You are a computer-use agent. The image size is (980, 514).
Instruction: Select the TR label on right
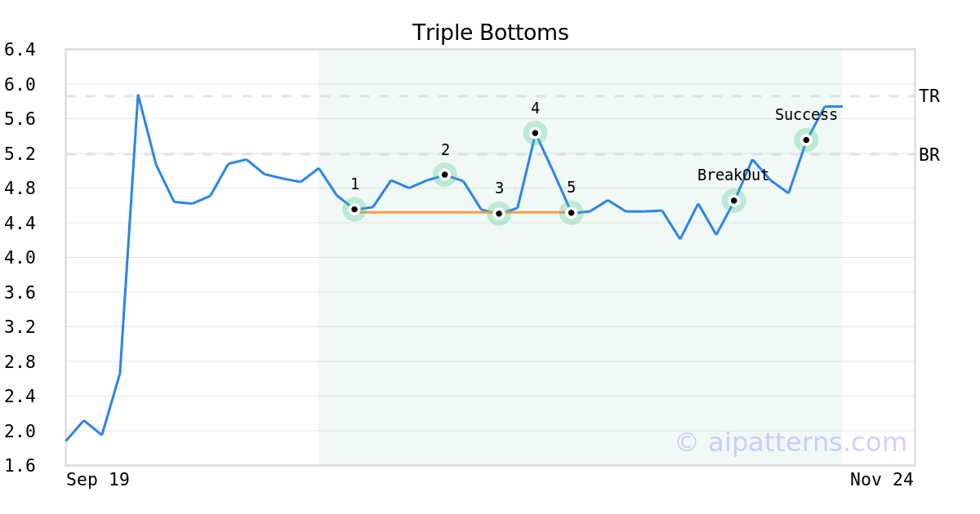[x=929, y=96]
